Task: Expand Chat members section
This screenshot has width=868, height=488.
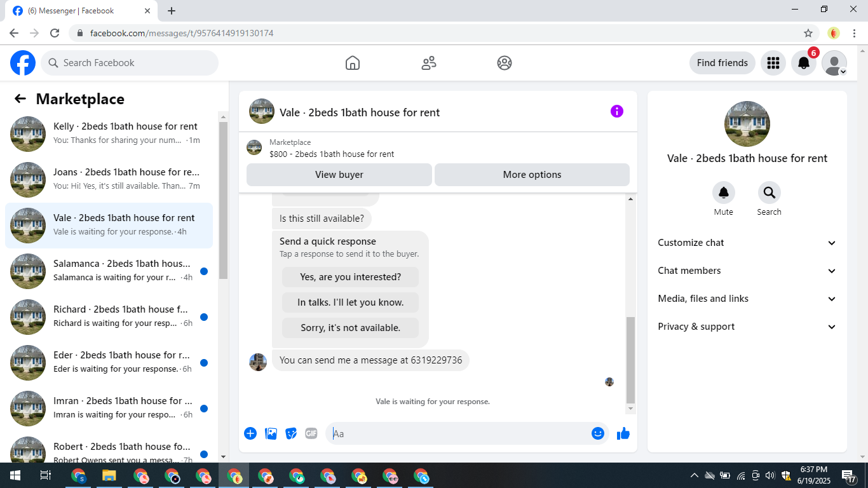Action: click(x=747, y=271)
